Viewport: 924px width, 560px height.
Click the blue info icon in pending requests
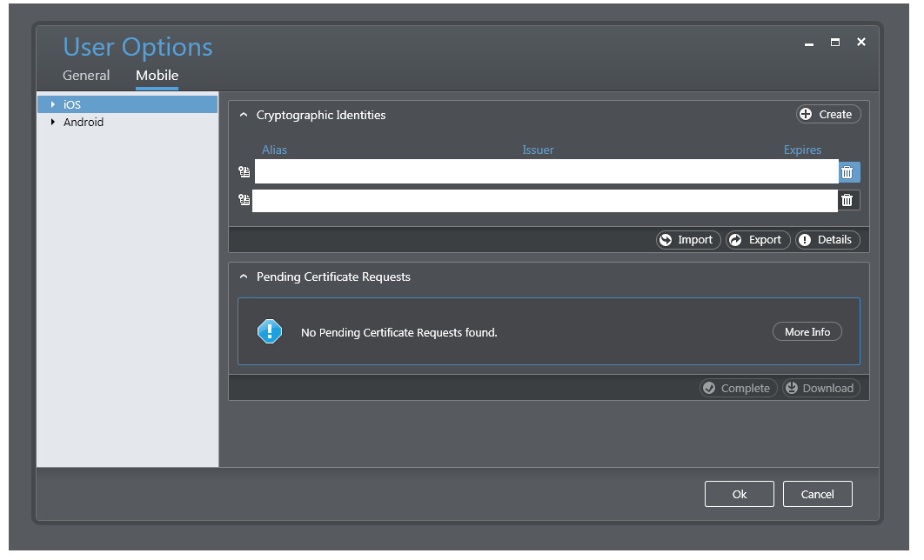[270, 331]
